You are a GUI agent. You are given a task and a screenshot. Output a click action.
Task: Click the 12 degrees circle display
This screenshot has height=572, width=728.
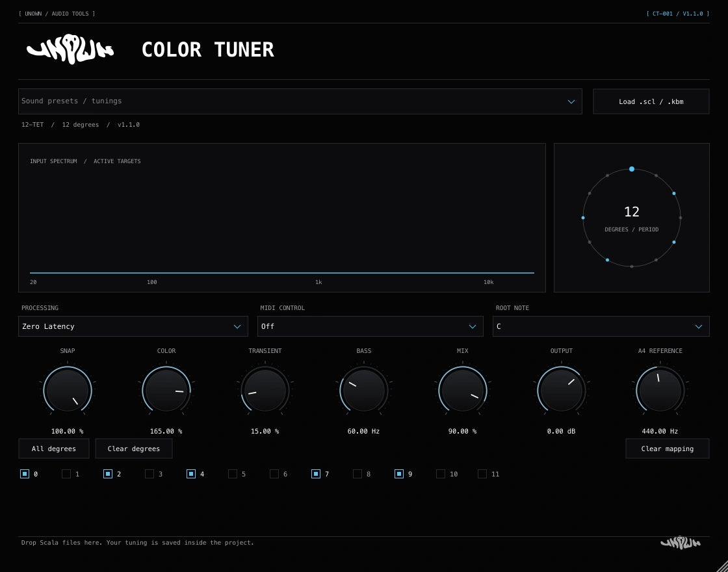pyautogui.click(x=631, y=217)
